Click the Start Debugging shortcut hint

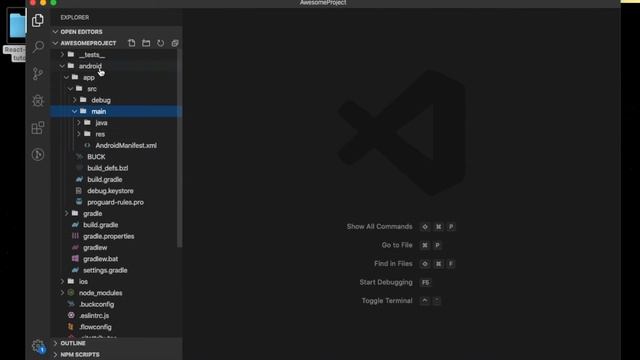click(395, 282)
